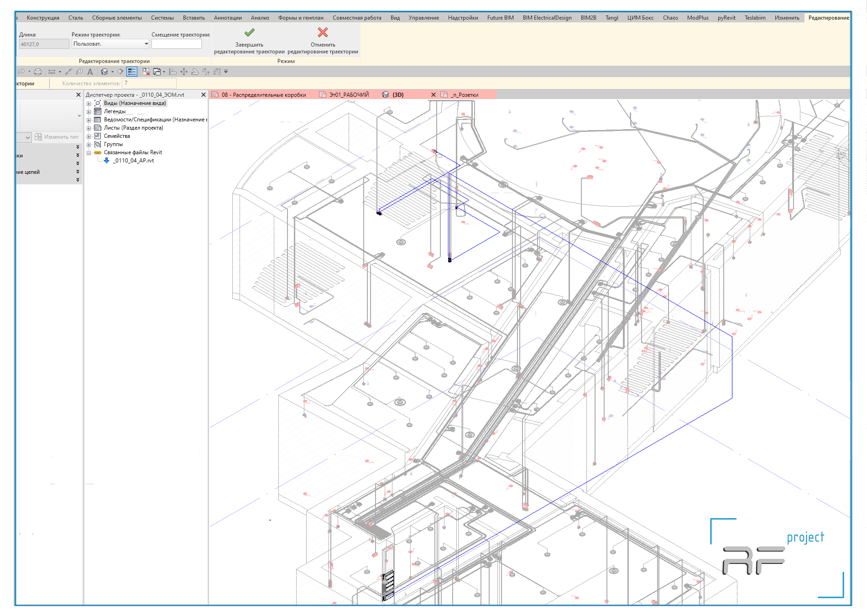Expand the Легенды tree node
This screenshot has height=616, width=867.
[89, 112]
